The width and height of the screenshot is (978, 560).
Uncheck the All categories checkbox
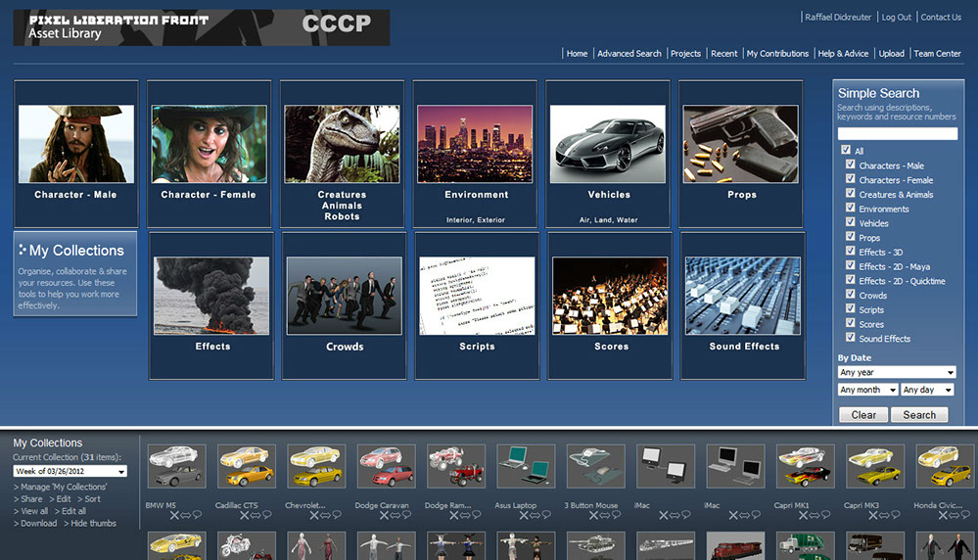click(x=846, y=151)
